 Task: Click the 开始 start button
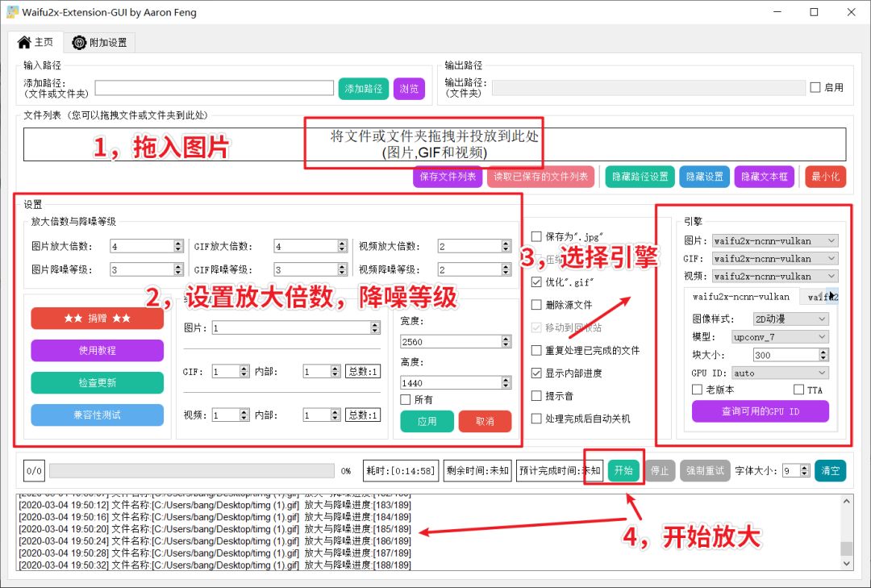tap(623, 471)
